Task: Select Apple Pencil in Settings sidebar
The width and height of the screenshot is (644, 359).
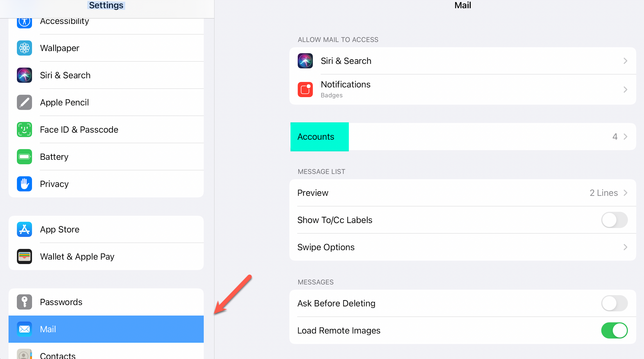Action: point(106,102)
